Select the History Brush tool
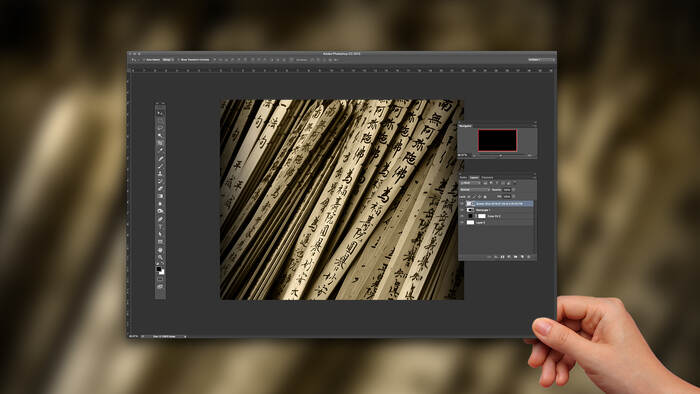Viewport: 700px width, 394px height. [160, 181]
